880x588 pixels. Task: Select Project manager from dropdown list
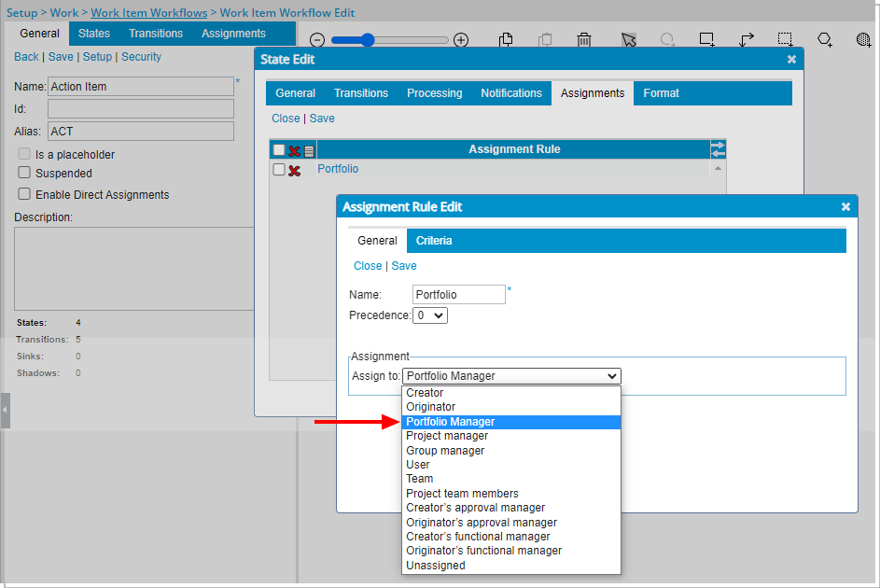pos(447,436)
